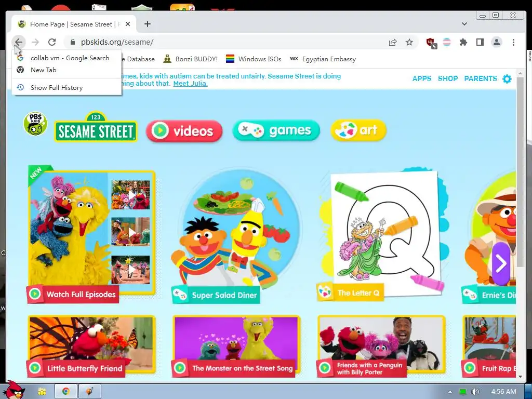Click the vertical scrollbar thumb
Viewport: 532px width, 399px height.
tap(520, 171)
